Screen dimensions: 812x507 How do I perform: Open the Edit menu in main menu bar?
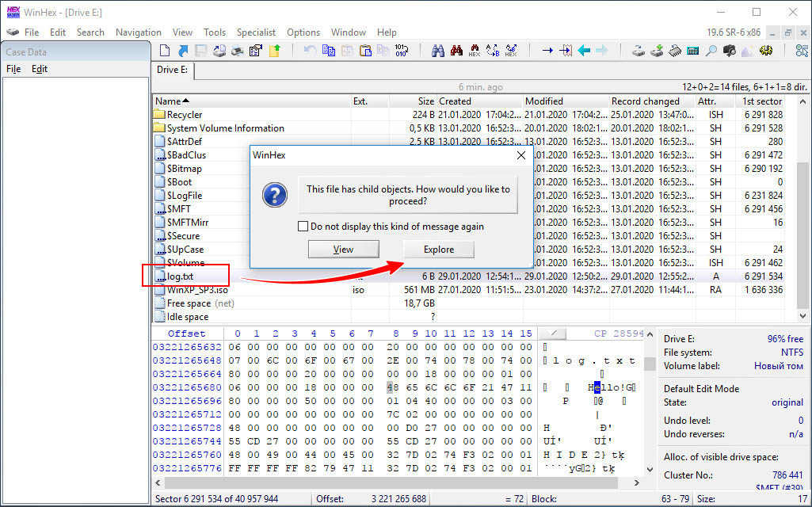(58, 32)
